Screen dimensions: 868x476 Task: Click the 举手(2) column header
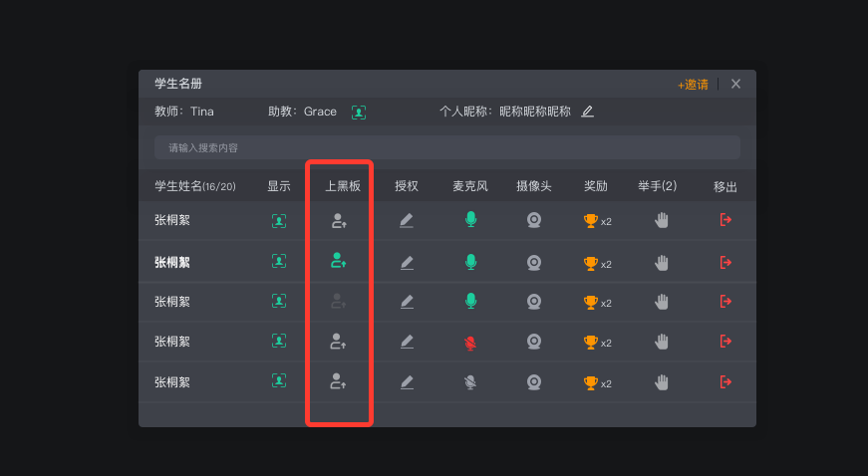(657, 186)
